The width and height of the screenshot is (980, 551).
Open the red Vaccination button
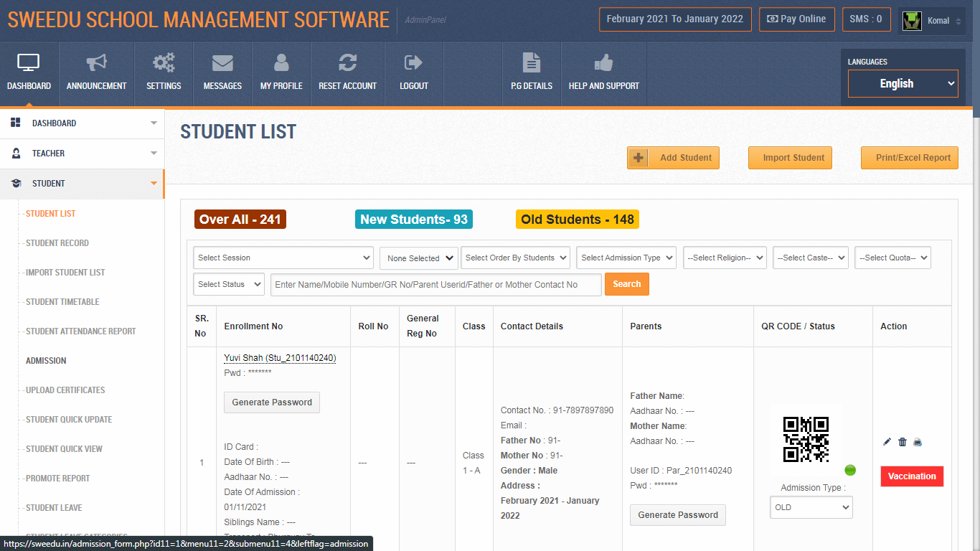[x=912, y=476]
